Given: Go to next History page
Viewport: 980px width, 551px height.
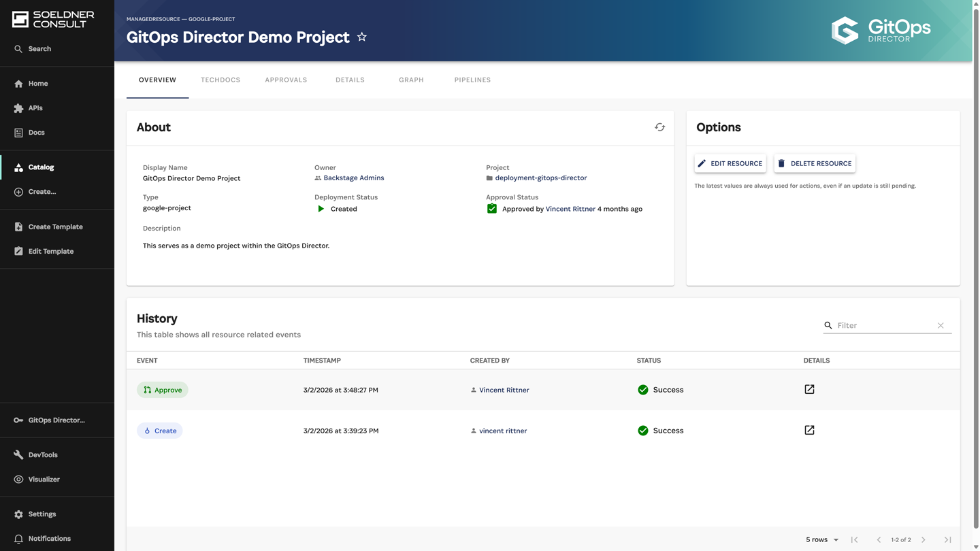Looking at the screenshot, I should 924,539.
